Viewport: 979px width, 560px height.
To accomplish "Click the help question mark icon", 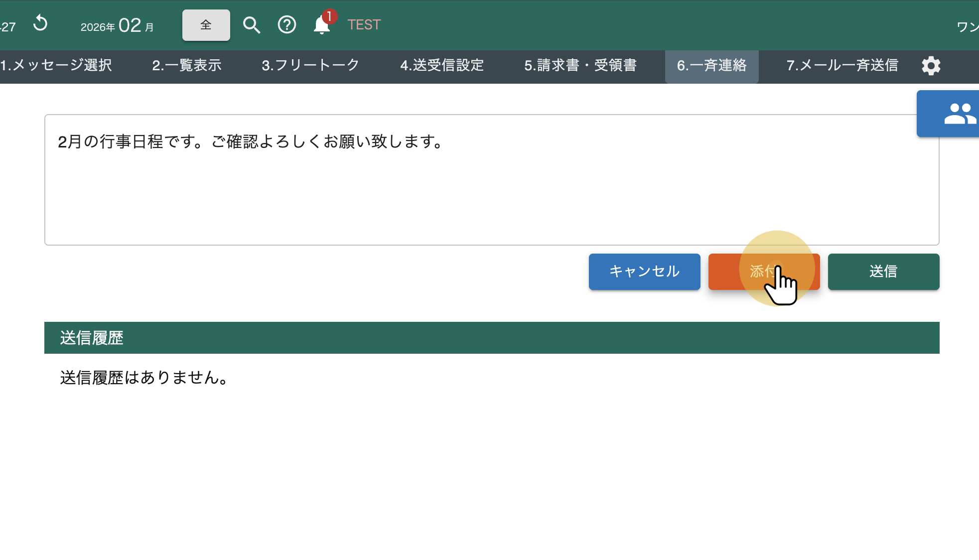I will [x=286, y=25].
